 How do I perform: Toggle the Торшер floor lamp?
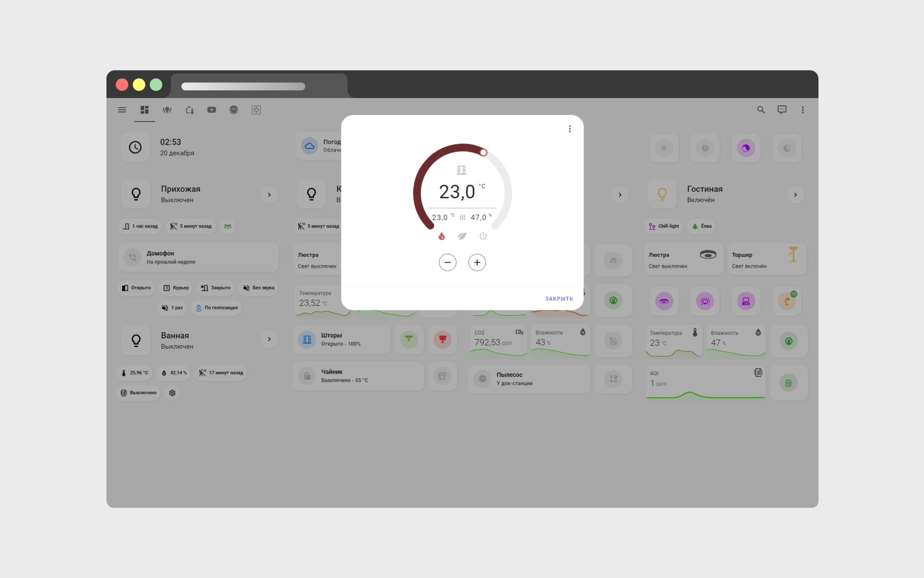pyautogui.click(x=767, y=259)
